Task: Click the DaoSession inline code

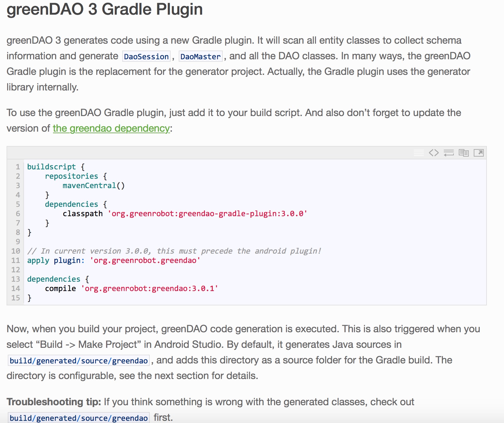Action: click(146, 56)
